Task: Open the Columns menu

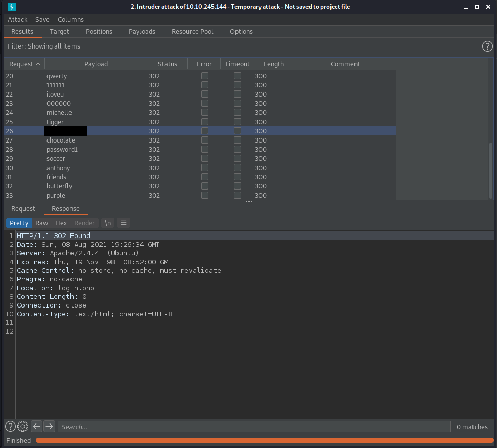Action: 70,19
